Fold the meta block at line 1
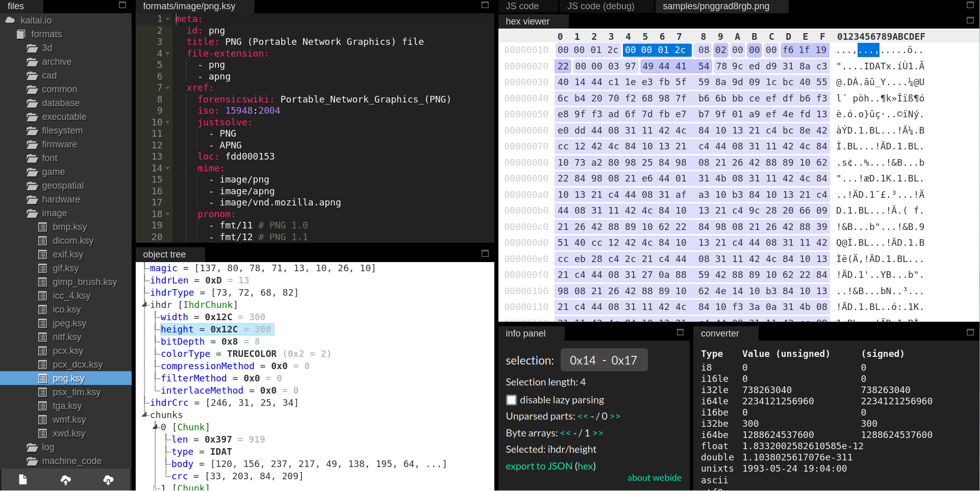 [167, 19]
